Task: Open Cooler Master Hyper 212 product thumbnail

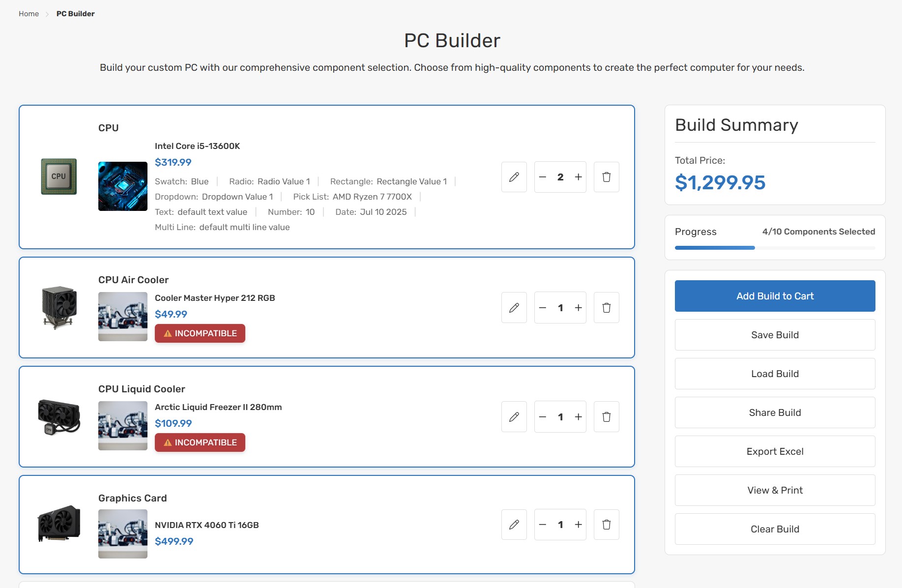Action: pos(123,317)
